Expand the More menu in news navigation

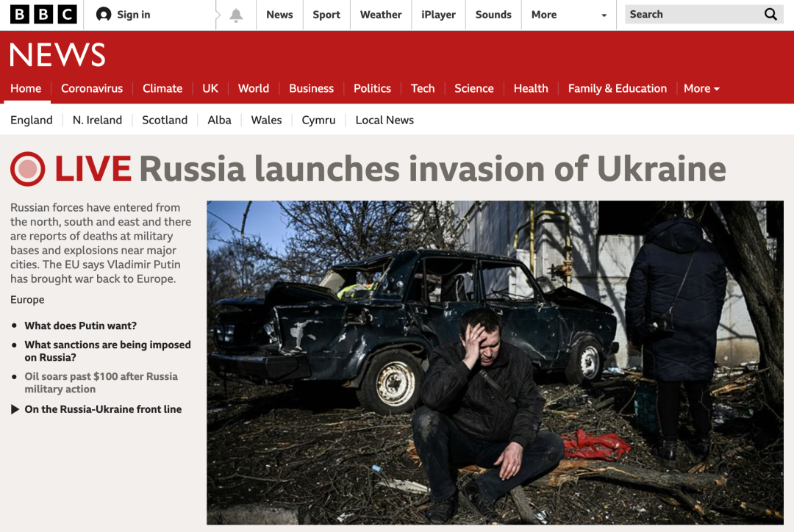pos(701,89)
